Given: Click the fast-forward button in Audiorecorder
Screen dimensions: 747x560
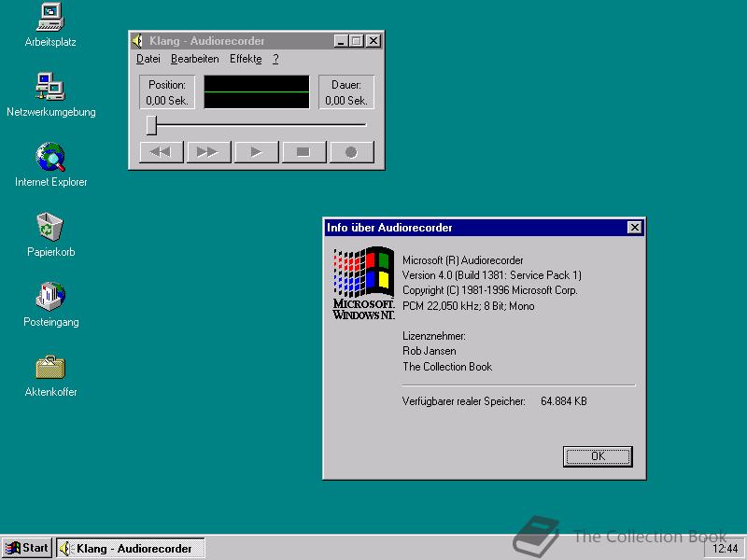Looking at the screenshot, I should tap(208, 152).
